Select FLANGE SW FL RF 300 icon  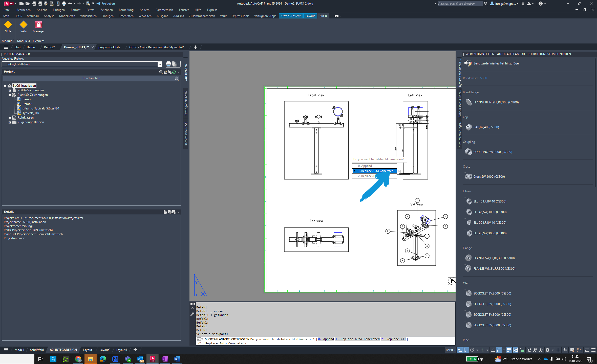tap(468, 257)
